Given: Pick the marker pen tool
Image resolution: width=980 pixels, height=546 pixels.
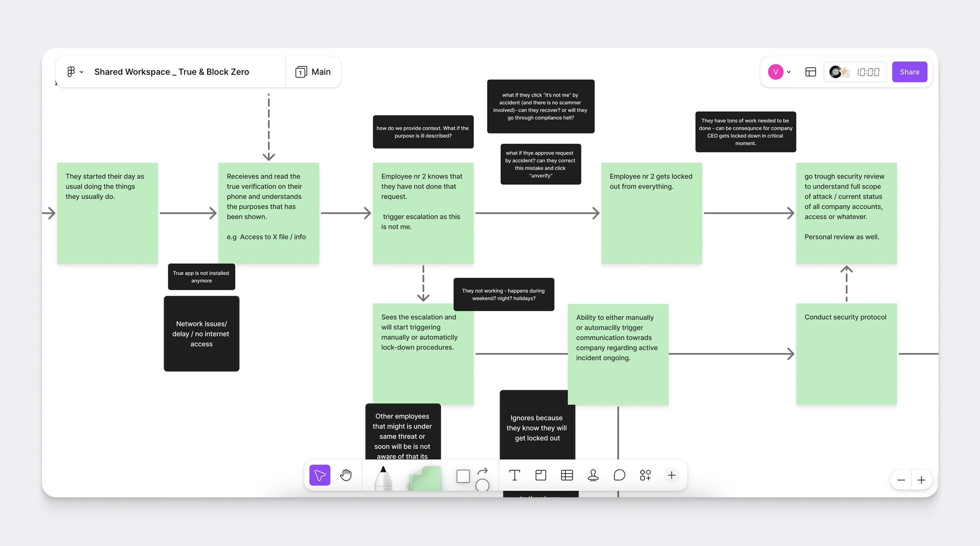Looking at the screenshot, I should [x=383, y=478].
